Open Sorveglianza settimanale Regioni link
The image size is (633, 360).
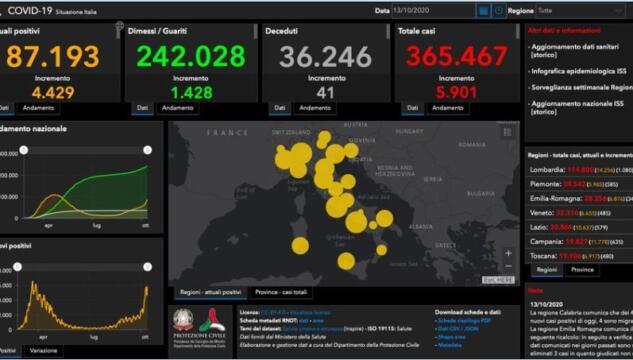(581, 88)
